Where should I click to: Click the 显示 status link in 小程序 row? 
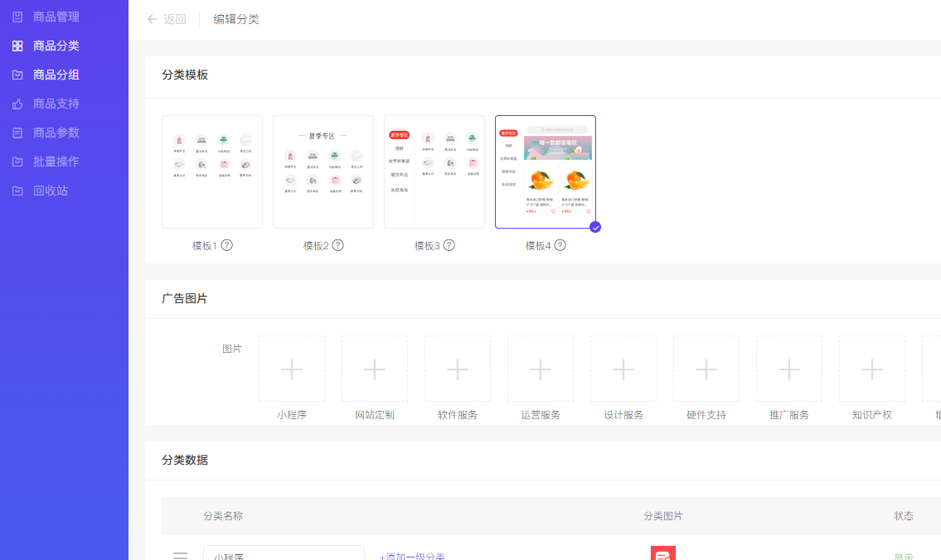pyautogui.click(x=904, y=557)
